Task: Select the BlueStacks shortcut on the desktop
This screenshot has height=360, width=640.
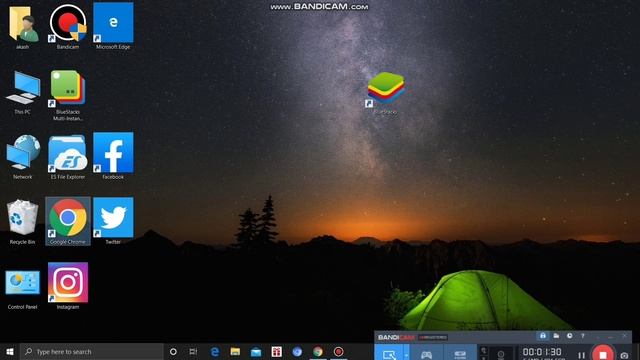Action: 385,92
